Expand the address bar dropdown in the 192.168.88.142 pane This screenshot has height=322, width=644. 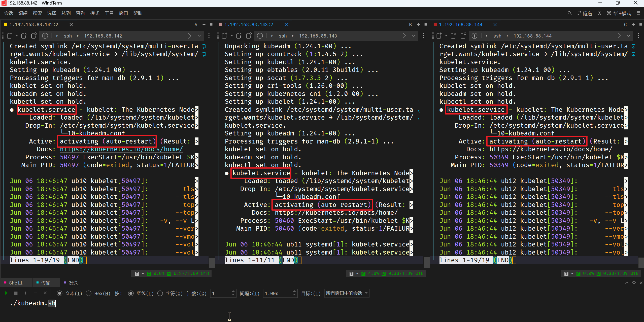(x=199, y=36)
